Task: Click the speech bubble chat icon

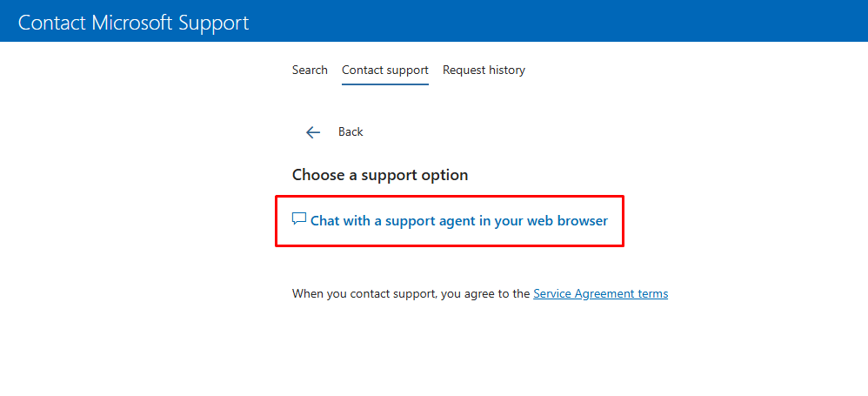Action: pos(299,218)
